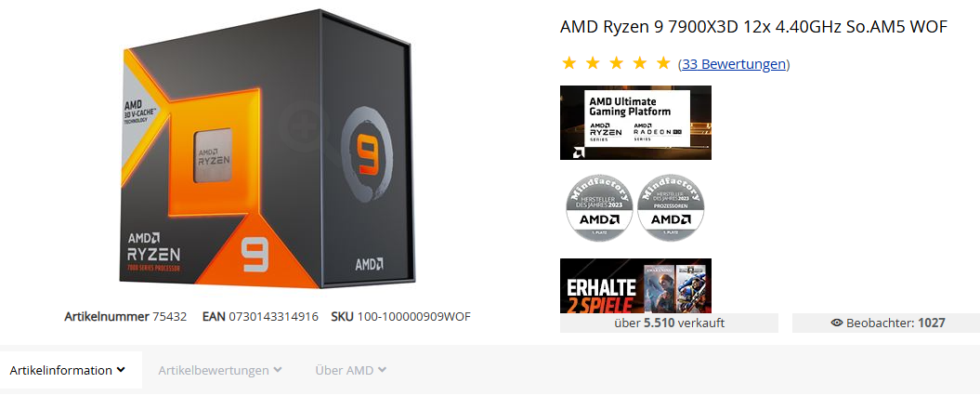
Task: Click the first Mindfactory Hersteller des Jahres badge
Action: (599, 207)
